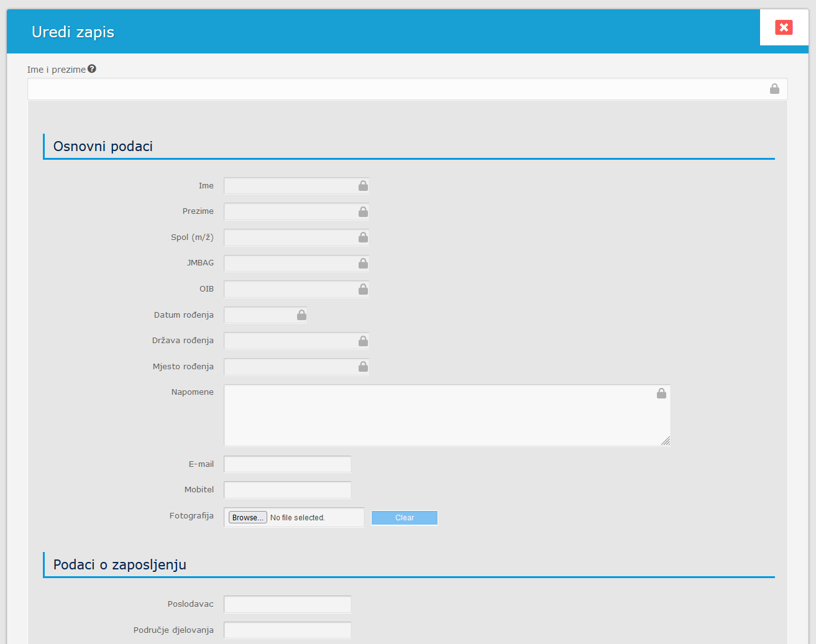Click the lock icon in the Prezime field
The image size is (816, 644).
click(363, 212)
